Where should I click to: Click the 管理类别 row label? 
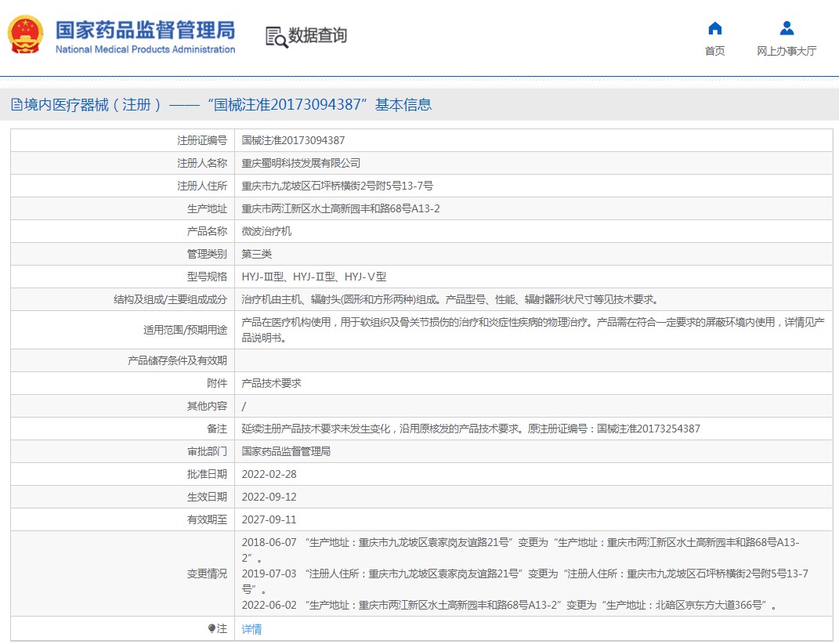coord(207,254)
